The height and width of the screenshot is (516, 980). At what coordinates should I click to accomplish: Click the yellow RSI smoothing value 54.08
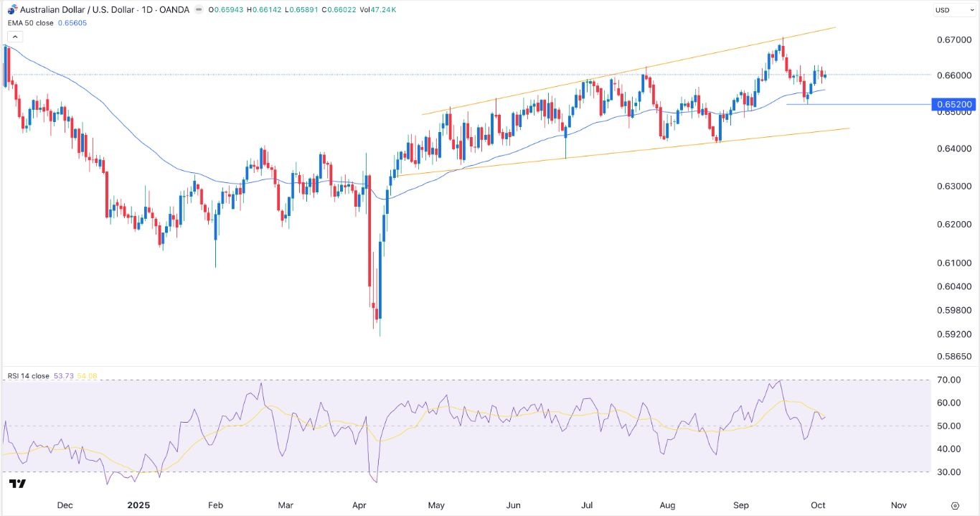click(87, 375)
